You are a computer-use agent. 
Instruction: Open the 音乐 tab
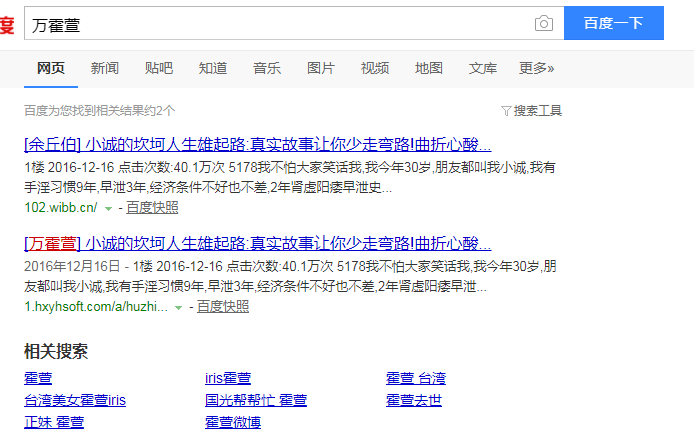pyautogui.click(x=267, y=68)
